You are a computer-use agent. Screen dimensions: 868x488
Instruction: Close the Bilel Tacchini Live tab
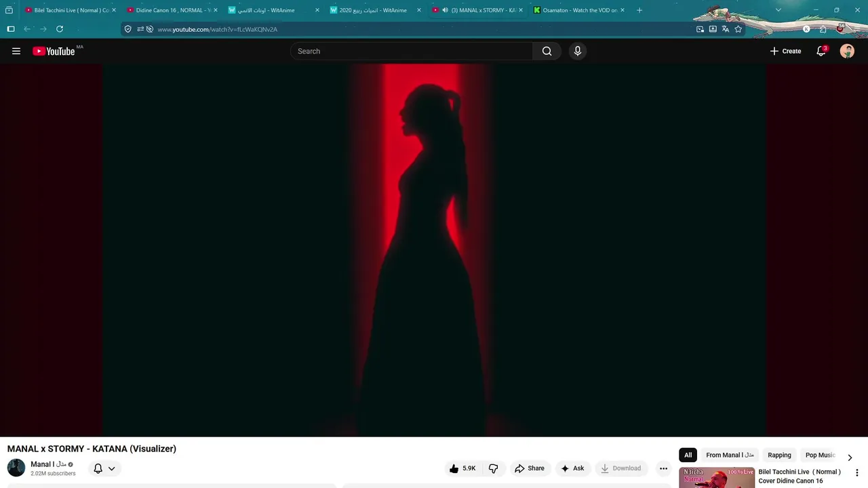114,10
